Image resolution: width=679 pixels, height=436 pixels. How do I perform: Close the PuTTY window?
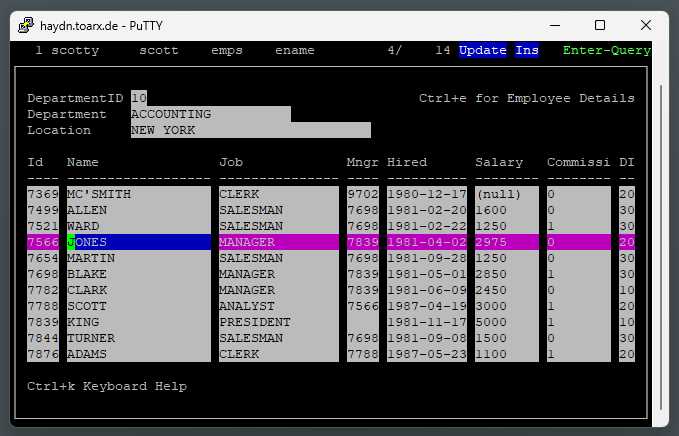(646, 25)
